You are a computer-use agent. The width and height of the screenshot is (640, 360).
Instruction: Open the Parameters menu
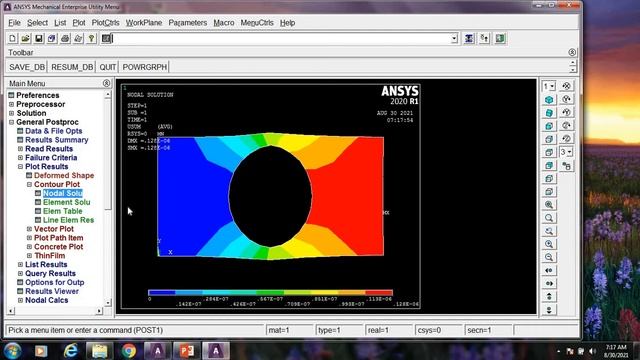tap(188, 23)
